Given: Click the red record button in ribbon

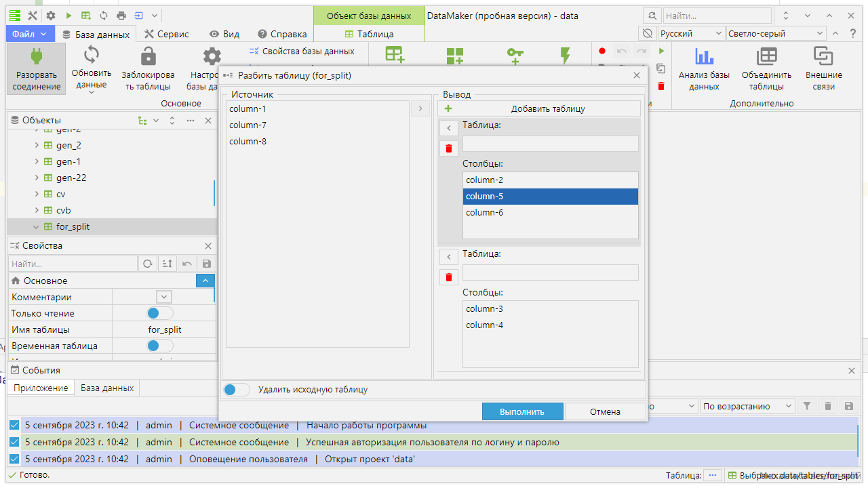Looking at the screenshot, I should (x=602, y=51).
